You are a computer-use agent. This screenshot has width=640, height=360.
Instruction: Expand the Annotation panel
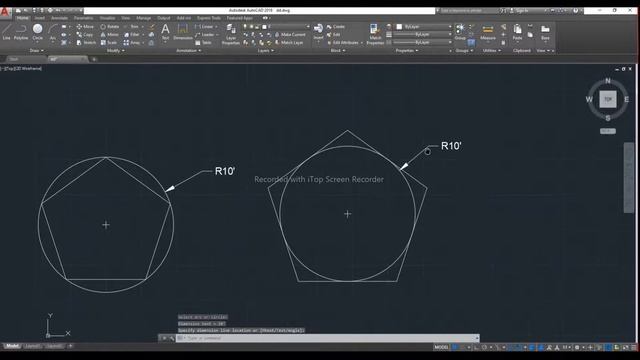(x=189, y=51)
